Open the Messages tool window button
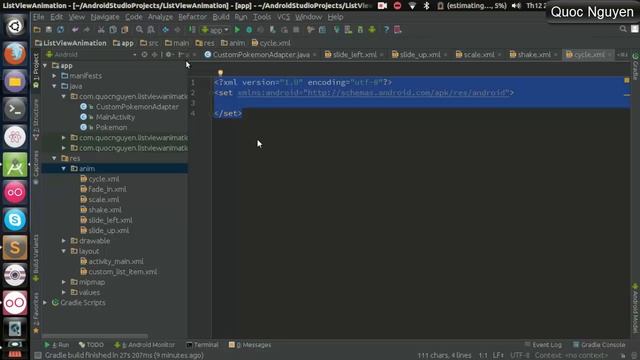 click(250, 345)
